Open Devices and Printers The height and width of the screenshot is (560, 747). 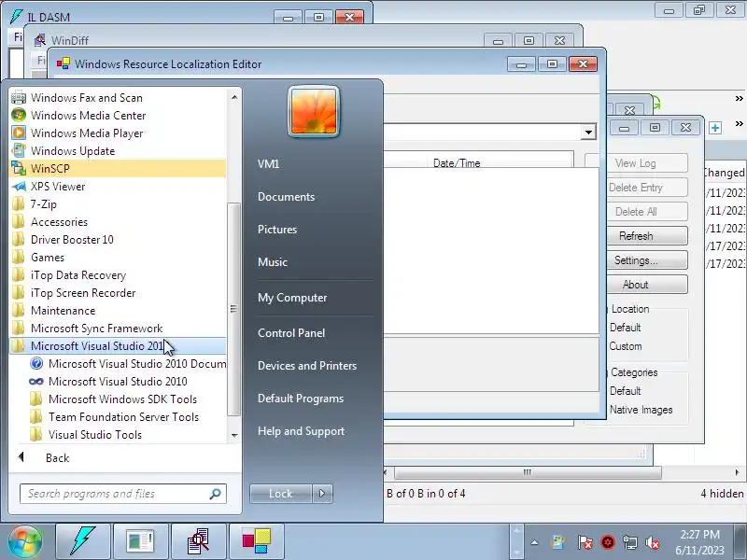point(307,366)
